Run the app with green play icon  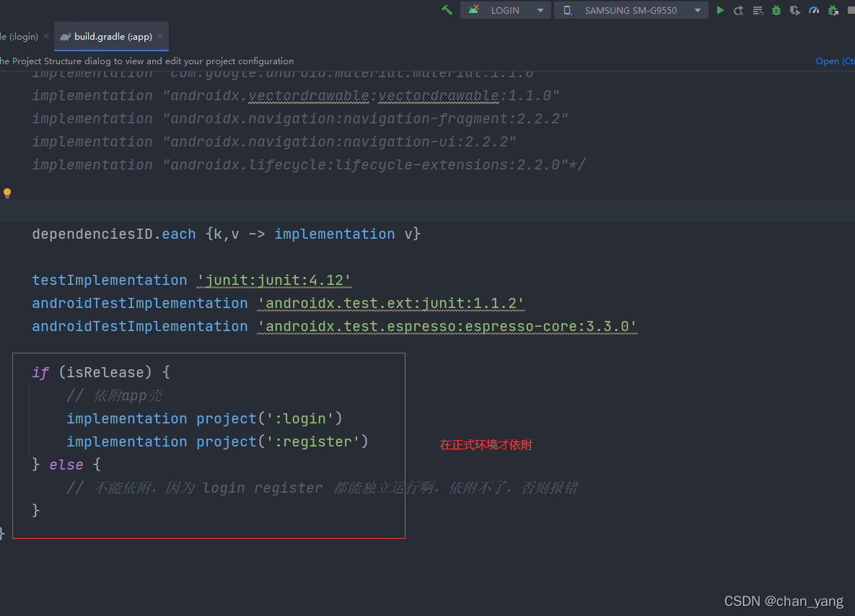720,10
